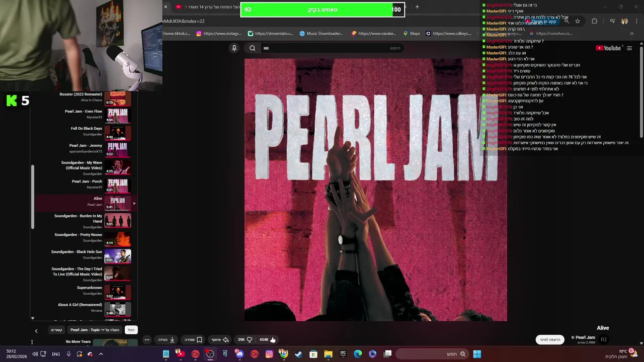This screenshot has height=362, width=644.
Task: Open the Instagram bookmark in bookmarks bar
Action: coord(219,34)
